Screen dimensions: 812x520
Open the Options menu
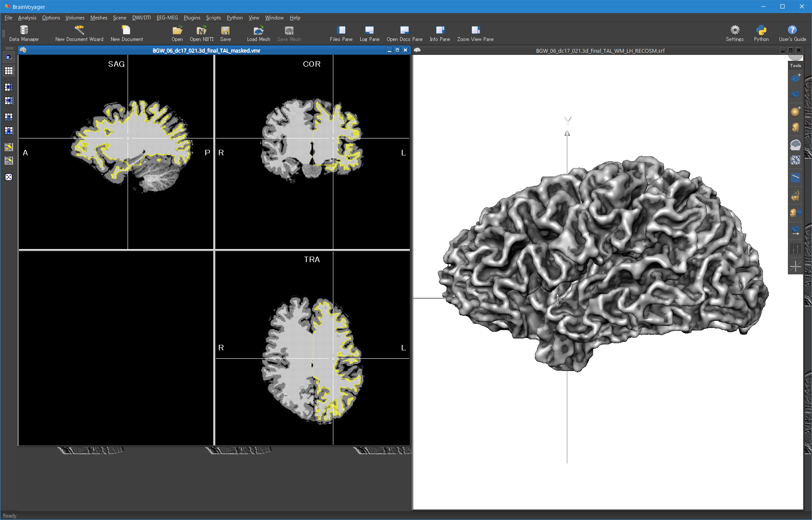tap(51, 18)
